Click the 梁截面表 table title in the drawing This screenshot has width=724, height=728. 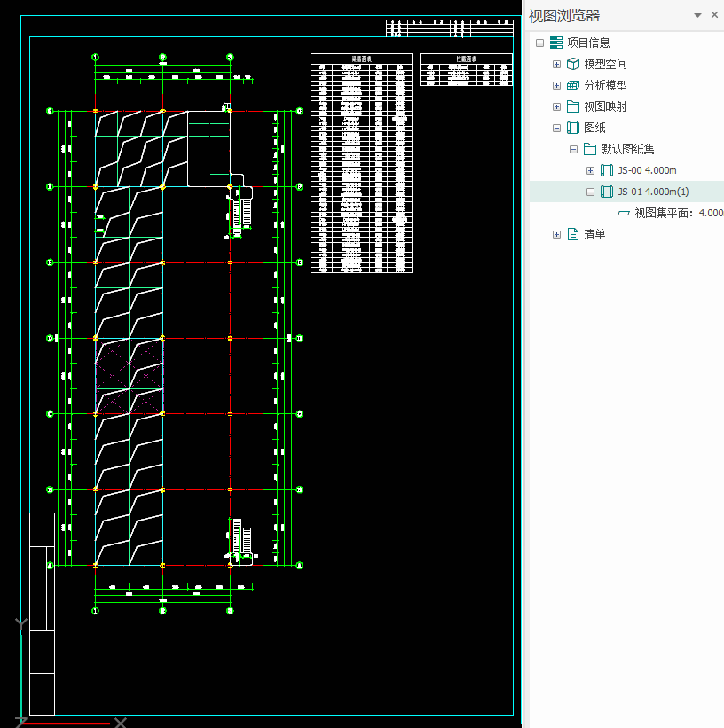[x=361, y=59]
